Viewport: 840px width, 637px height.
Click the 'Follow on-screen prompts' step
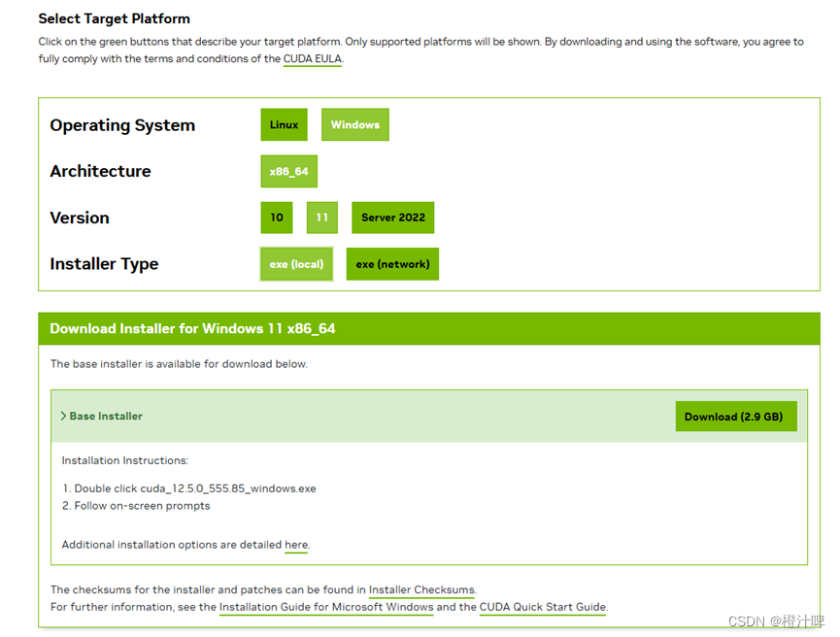(142, 506)
